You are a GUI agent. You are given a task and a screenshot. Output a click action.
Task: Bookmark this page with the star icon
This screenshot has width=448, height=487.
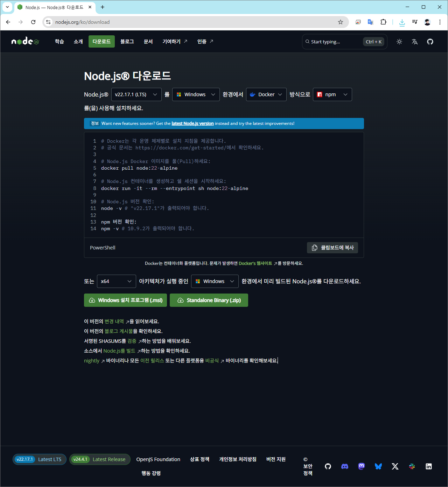point(341,22)
